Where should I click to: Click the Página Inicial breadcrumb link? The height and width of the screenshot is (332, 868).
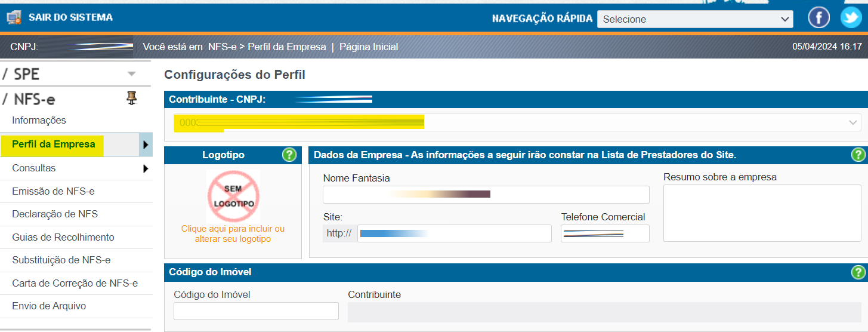click(369, 47)
